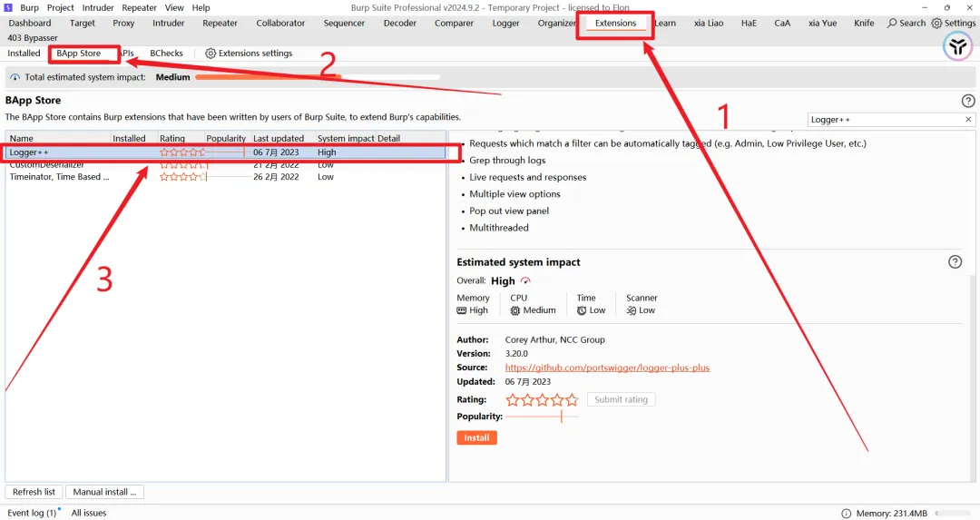Click the Refresh list button

click(x=34, y=492)
